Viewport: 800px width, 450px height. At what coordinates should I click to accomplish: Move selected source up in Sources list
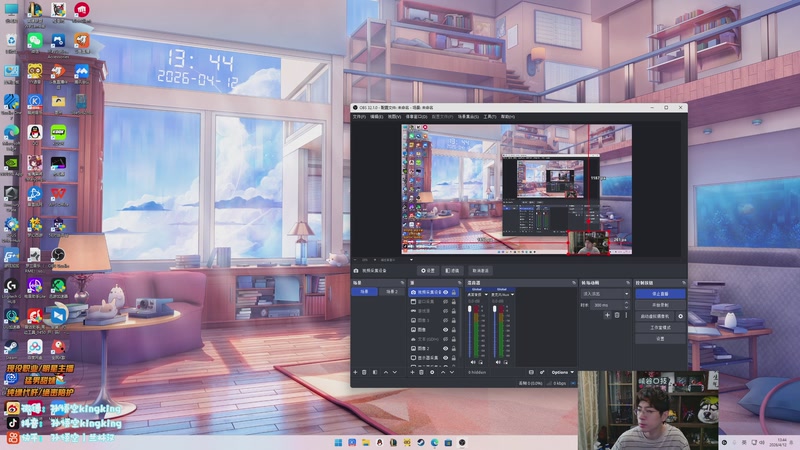[443, 372]
